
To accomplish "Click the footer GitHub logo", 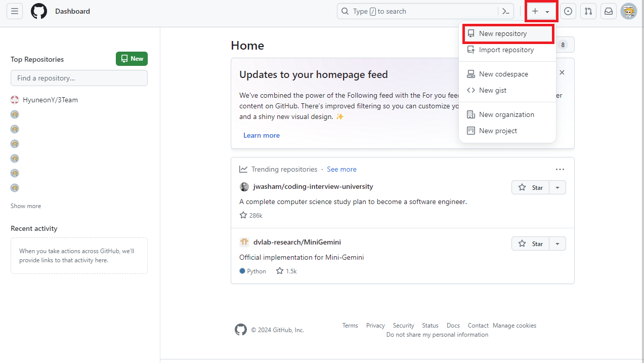I will (x=241, y=330).
